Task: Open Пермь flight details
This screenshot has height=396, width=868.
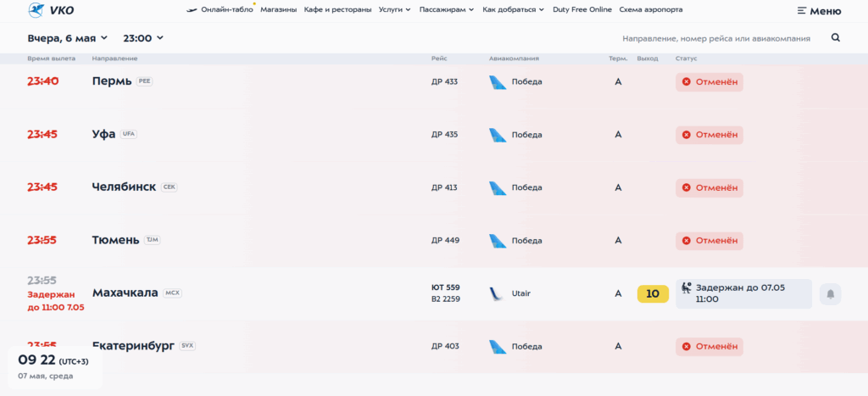Action: pos(112,81)
